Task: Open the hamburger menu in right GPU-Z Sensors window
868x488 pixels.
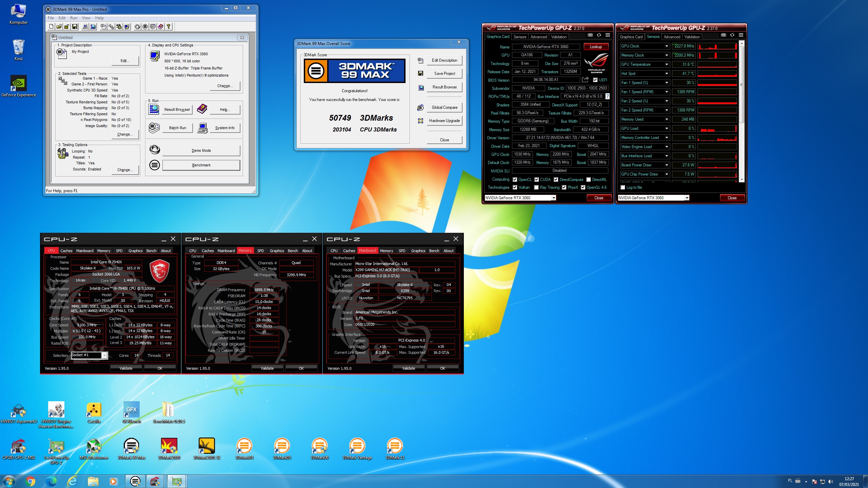Action: [741, 35]
